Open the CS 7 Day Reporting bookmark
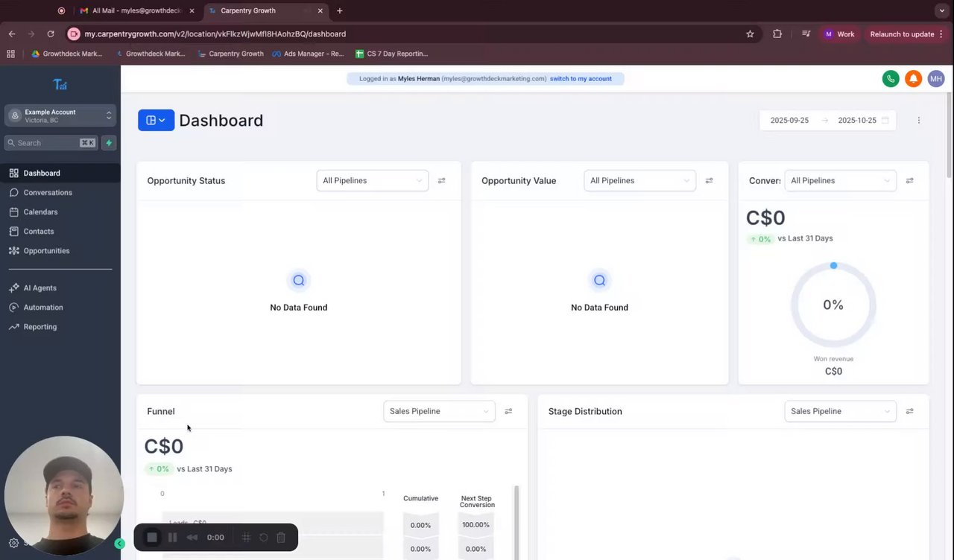This screenshot has width=954, height=560. [392, 54]
